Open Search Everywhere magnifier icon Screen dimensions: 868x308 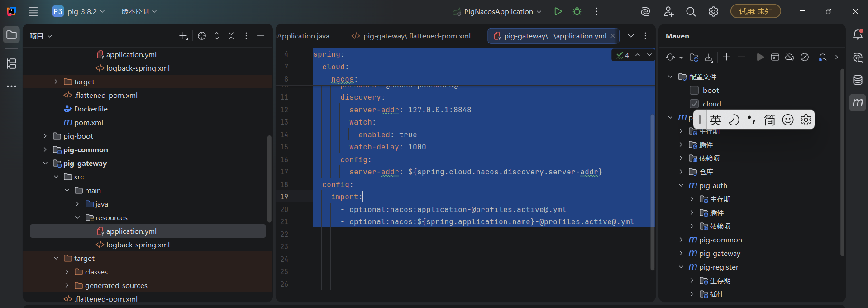[x=691, y=12]
